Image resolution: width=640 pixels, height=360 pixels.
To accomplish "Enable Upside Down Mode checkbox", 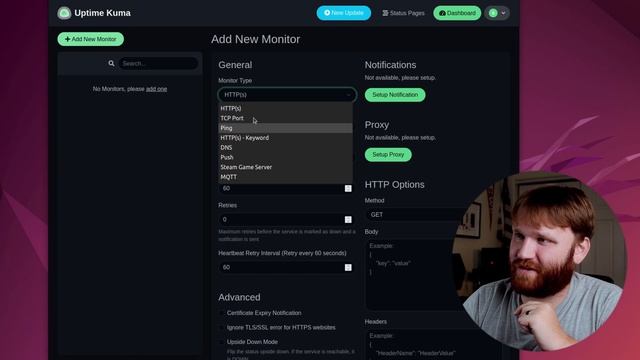I will (x=222, y=342).
